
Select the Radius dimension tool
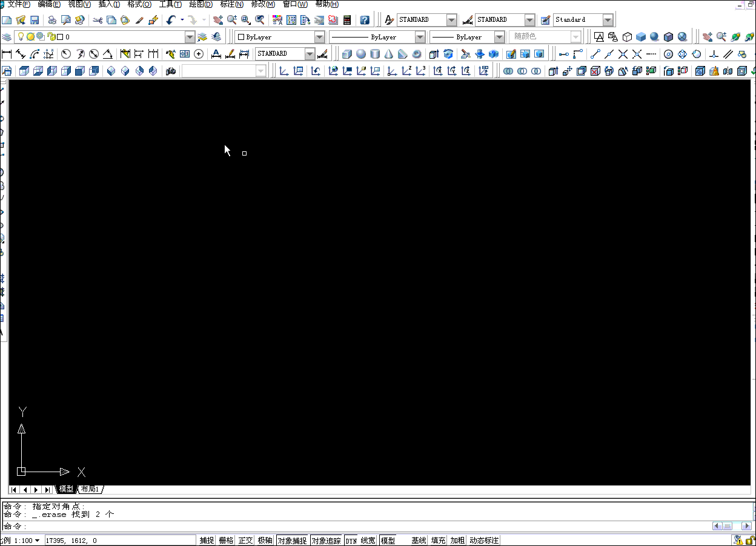click(66, 54)
